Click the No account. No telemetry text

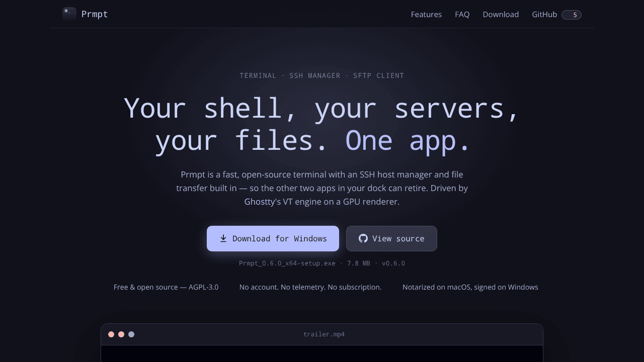(310, 287)
